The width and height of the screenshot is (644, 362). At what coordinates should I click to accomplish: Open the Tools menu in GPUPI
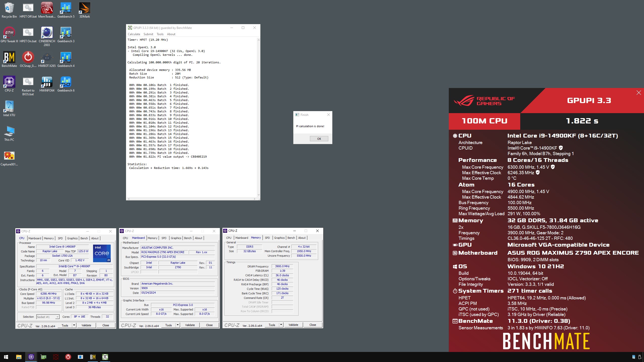(160, 34)
